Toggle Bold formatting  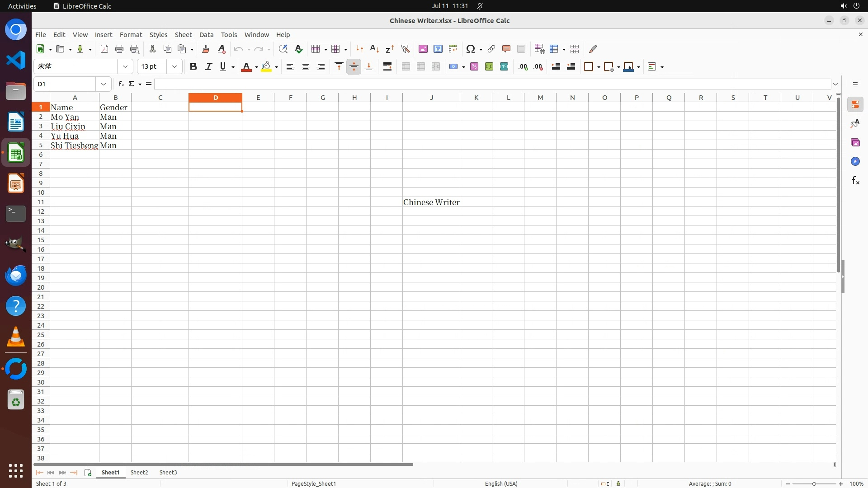click(x=193, y=66)
